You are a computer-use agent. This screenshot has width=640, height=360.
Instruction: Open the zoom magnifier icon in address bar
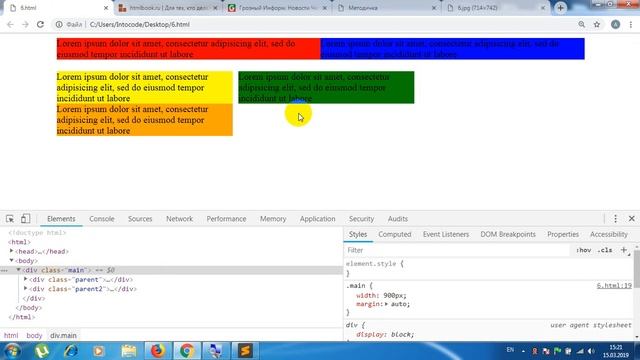582,24
